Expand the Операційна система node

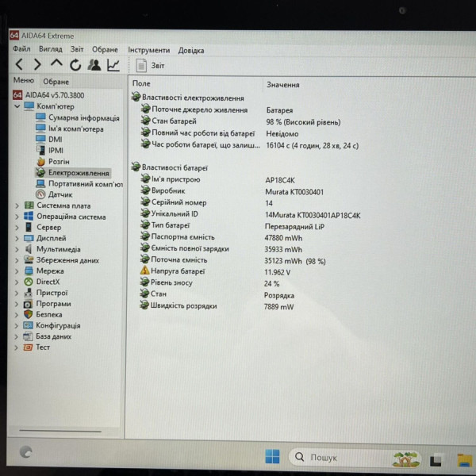[17, 217]
